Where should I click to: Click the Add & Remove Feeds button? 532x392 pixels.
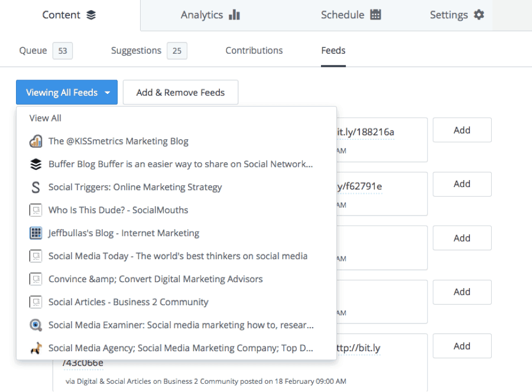pos(180,92)
